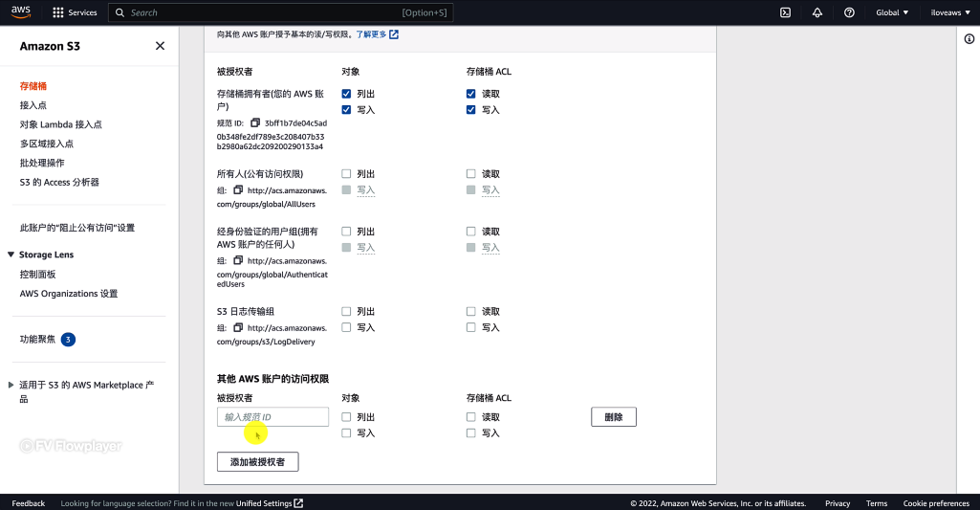Open Cookie preferences in footer
This screenshot has width=980, height=510.
coord(936,503)
